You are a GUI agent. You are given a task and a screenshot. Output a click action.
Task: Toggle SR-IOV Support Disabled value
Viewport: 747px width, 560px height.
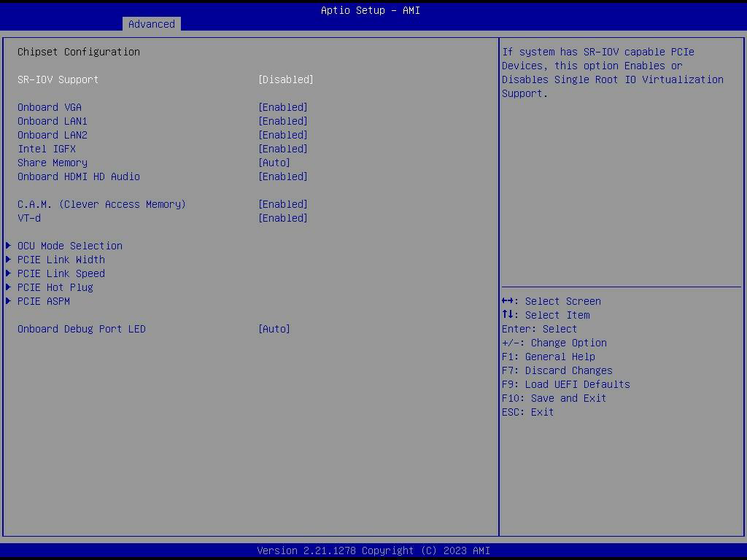[285, 79]
